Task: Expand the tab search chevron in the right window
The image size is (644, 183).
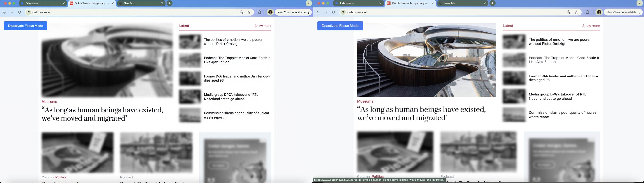Action: click(x=639, y=3)
